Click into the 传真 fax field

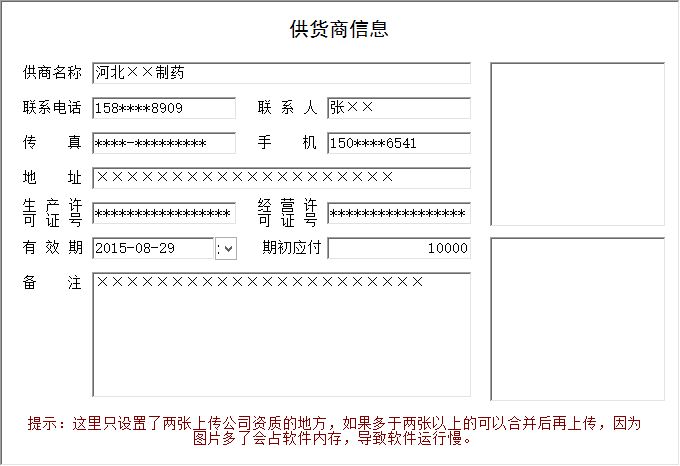click(x=163, y=143)
